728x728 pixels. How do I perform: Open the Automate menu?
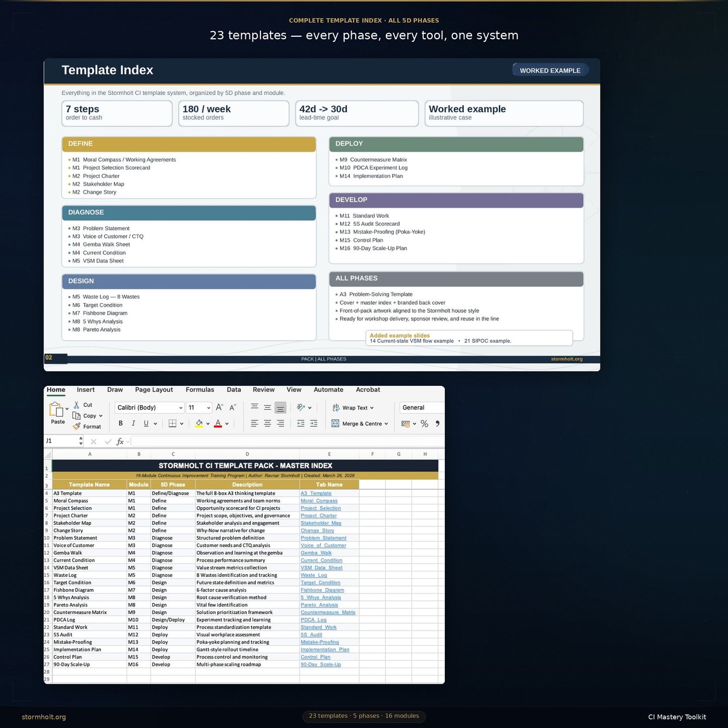[328, 389]
